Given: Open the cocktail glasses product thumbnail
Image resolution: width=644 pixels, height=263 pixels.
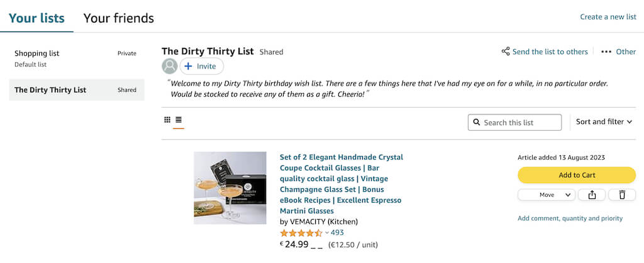Looking at the screenshot, I should coord(230,187).
